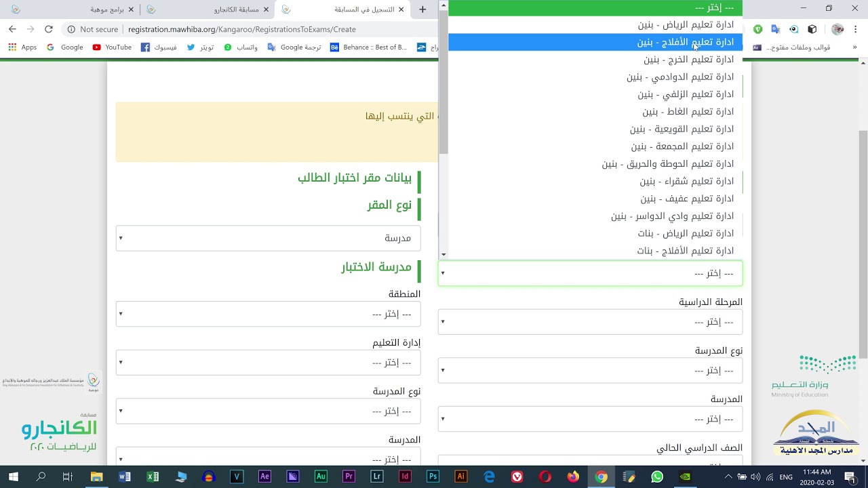Open the تويتر bookmark

[x=200, y=47]
